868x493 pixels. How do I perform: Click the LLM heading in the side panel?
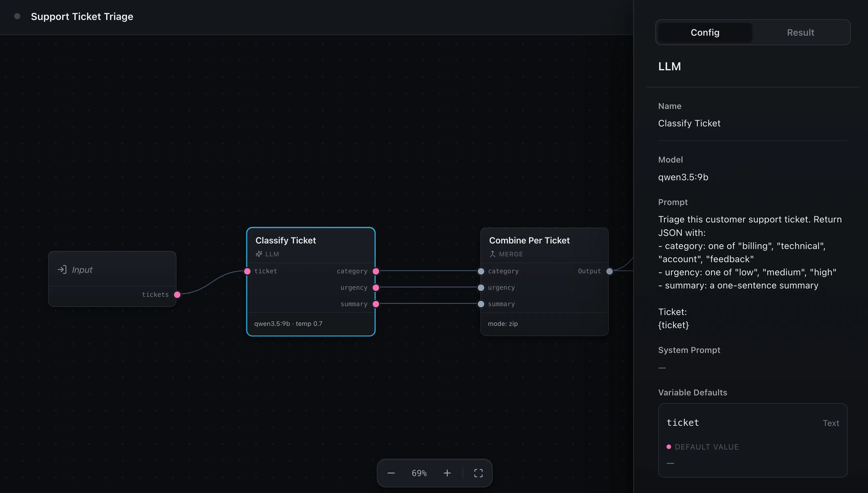[x=669, y=66]
